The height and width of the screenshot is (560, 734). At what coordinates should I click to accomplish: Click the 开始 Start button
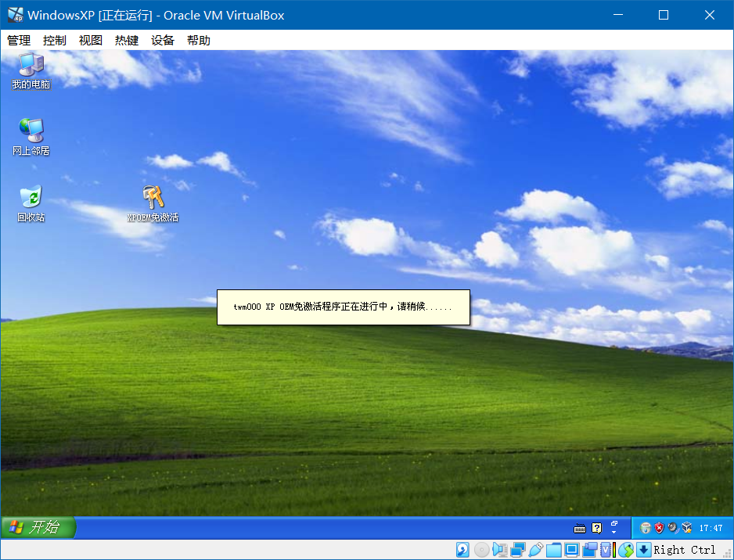(x=38, y=527)
